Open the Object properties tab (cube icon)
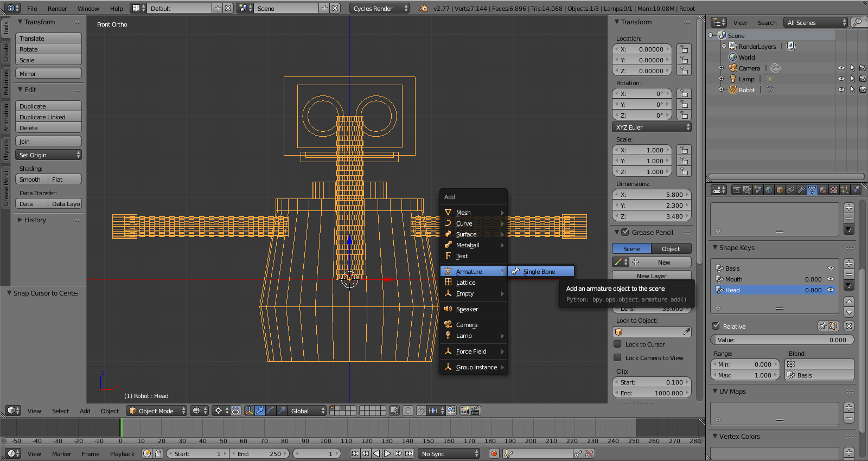868x461 pixels. tap(780, 190)
